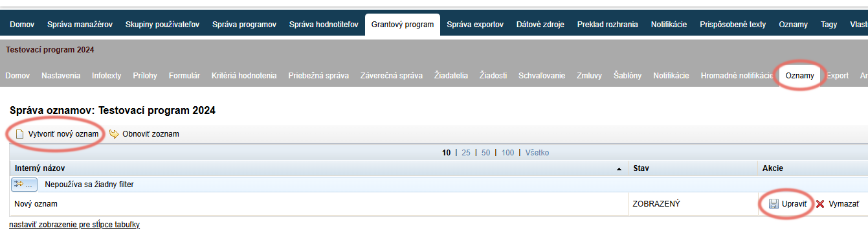Open Prílohy submenu item
The height and width of the screenshot is (237, 868).
(145, 76)
